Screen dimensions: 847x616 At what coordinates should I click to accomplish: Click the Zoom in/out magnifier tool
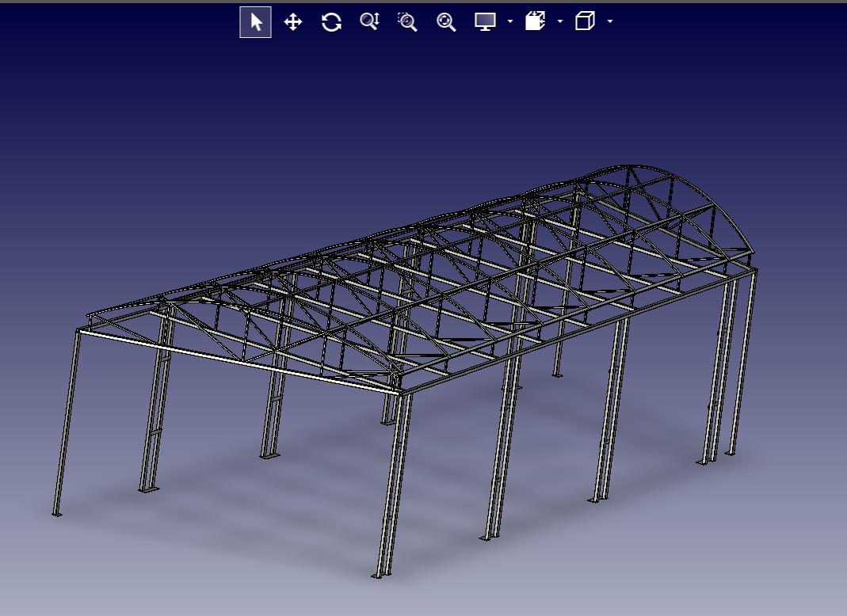click(369, 22)
